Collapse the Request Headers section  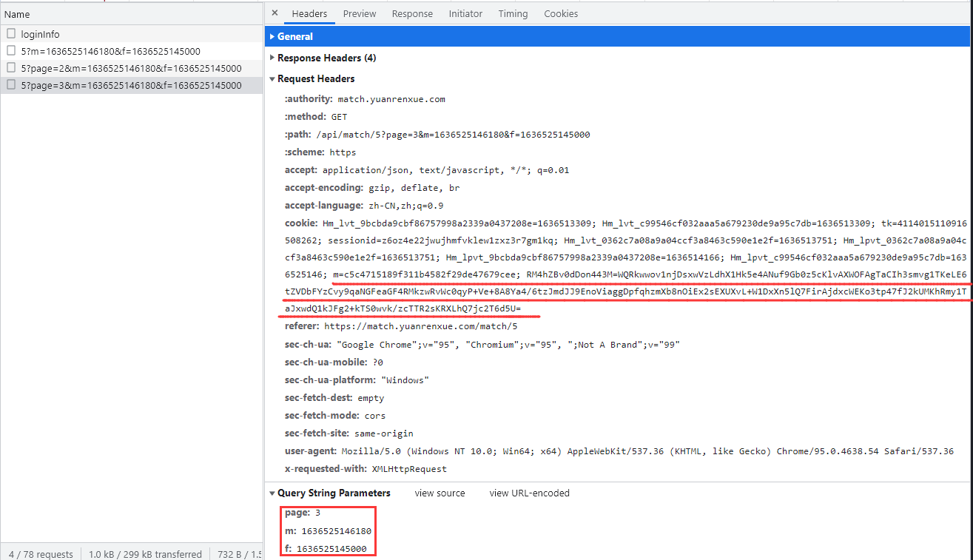pos(315,78)
